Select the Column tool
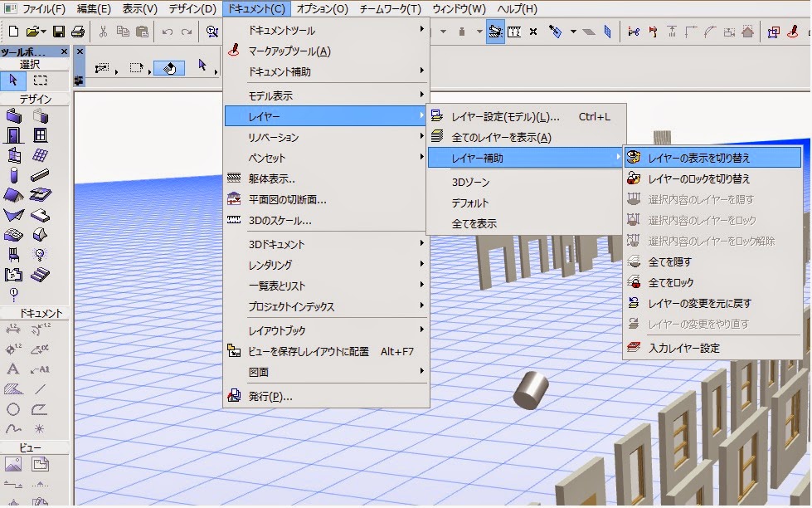The image size is (812, 508). pyautogui.click(x=13, y=175)
